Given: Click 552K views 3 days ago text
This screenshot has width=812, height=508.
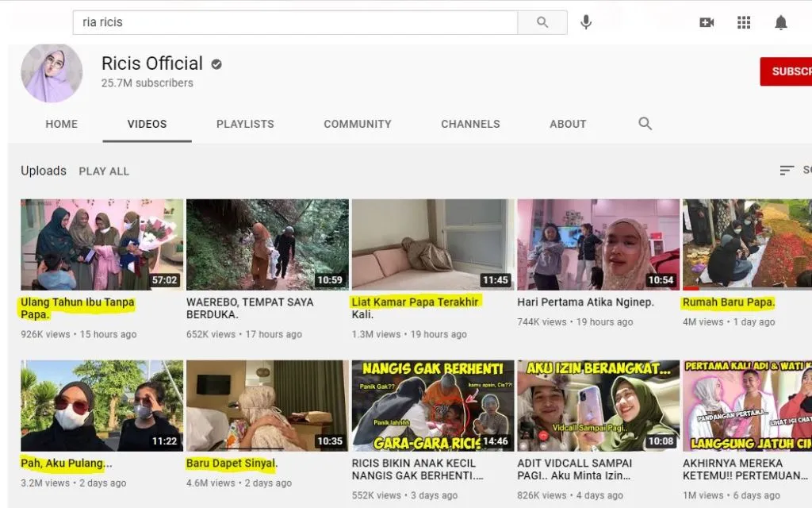Looking at the screenshot, I should tap(404, 495).
